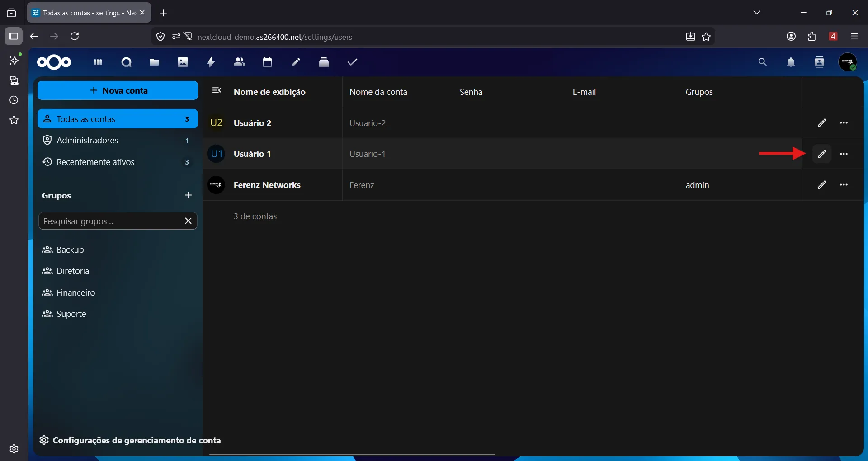Click the Ferenz Networks avatar
Screen dimensions: 868x461
217,185
